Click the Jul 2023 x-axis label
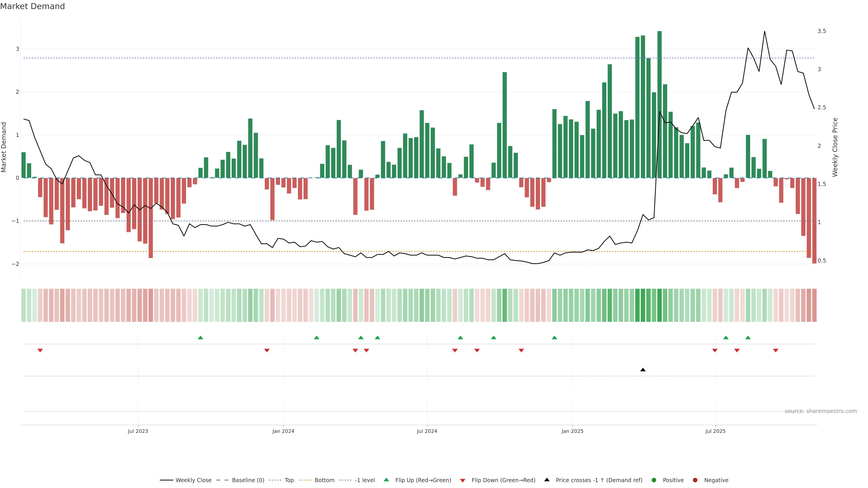This screenshot has height=488, width=868. pos(138,431)
